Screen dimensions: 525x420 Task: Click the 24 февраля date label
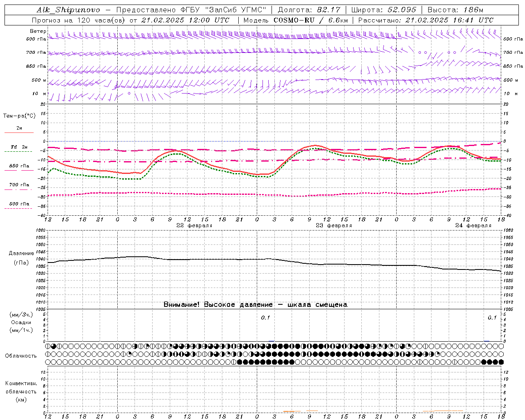473,226
